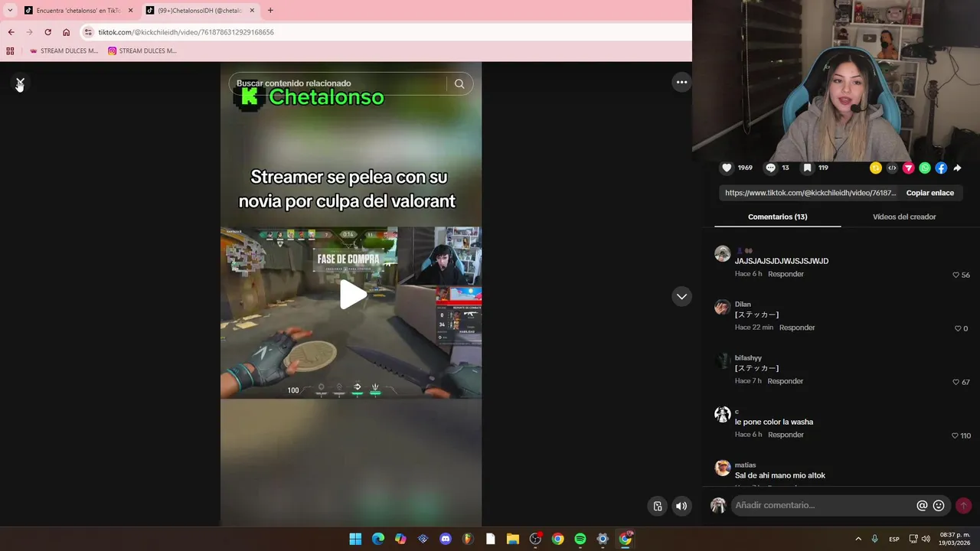Insert a mention with the @ icon
980x551 pixels.
pos(922,505)
